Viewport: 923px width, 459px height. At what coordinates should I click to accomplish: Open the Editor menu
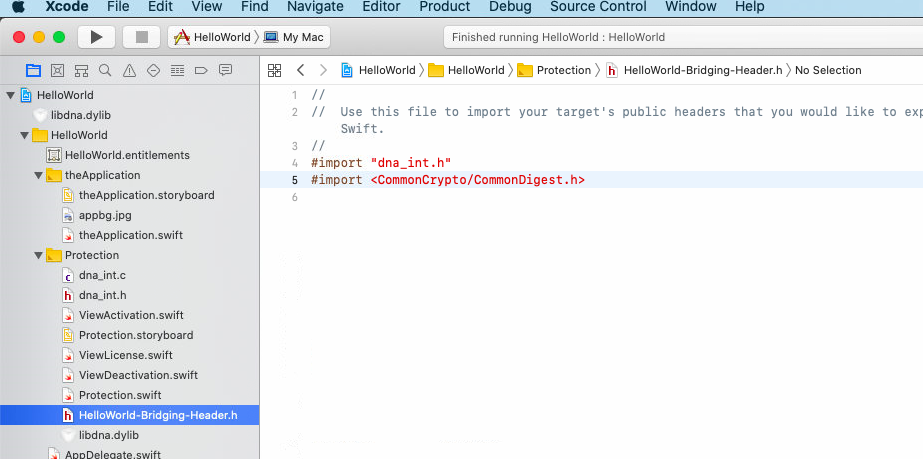[x=381, y=7]
